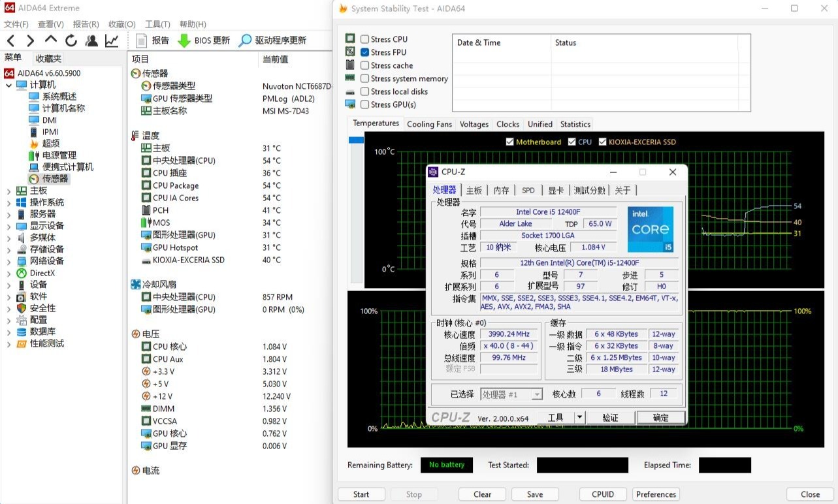
Task: Switch to the Voltages tab
Action: pyautogui.click(x=474, y=124)
